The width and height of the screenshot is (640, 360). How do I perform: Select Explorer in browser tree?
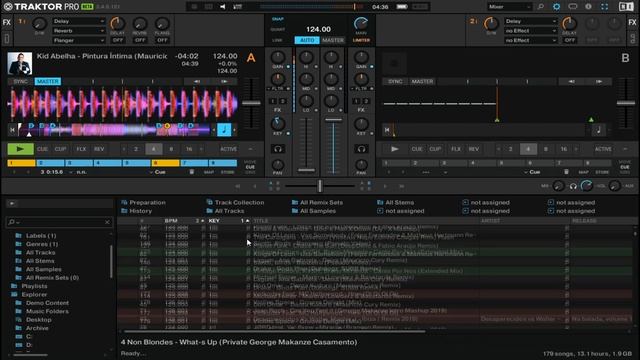tap(34, 294)
